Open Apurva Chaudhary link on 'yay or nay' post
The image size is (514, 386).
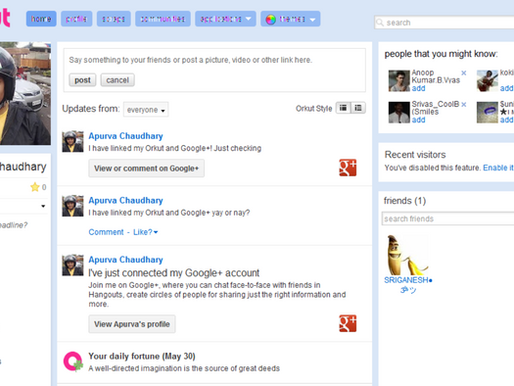pos(125,200)
